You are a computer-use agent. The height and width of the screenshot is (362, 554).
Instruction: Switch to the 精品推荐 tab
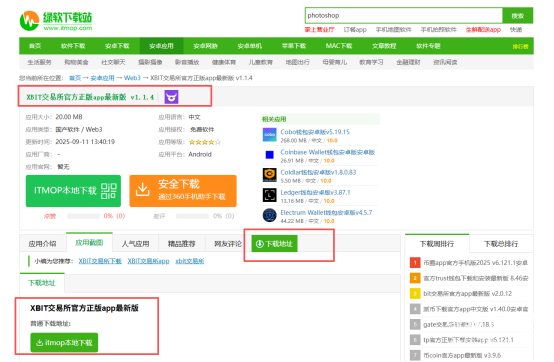[x=181, y=244]
